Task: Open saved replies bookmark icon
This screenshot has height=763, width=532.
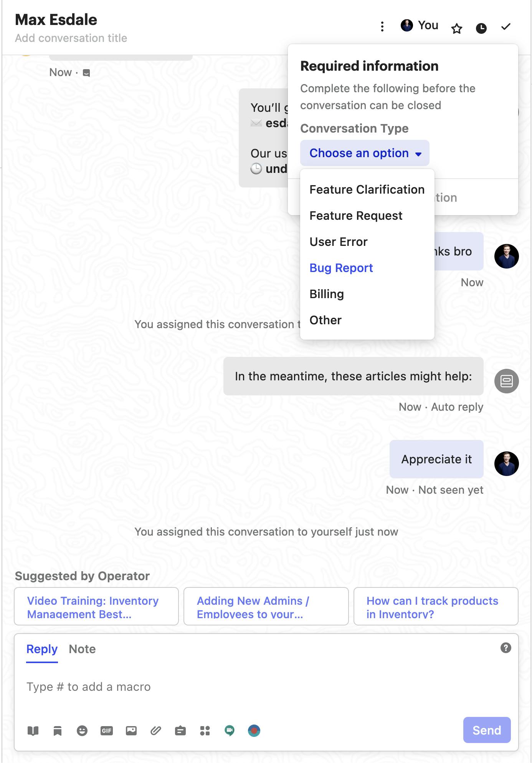Action: [x=58, y=730]
